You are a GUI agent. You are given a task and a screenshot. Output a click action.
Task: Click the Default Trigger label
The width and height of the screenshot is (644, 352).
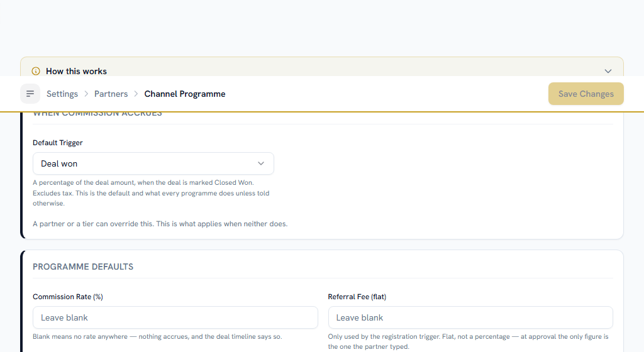pyautogui.click(x=57, y=142)
